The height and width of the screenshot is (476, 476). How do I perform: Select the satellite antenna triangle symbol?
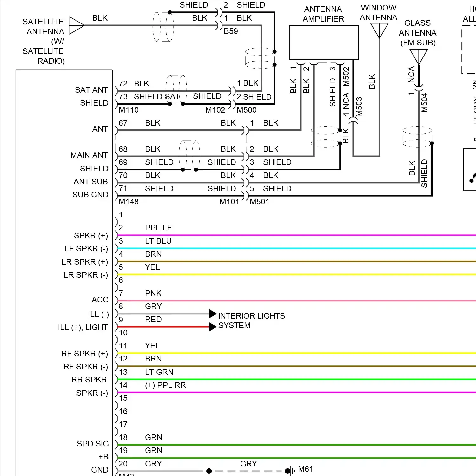76,26
